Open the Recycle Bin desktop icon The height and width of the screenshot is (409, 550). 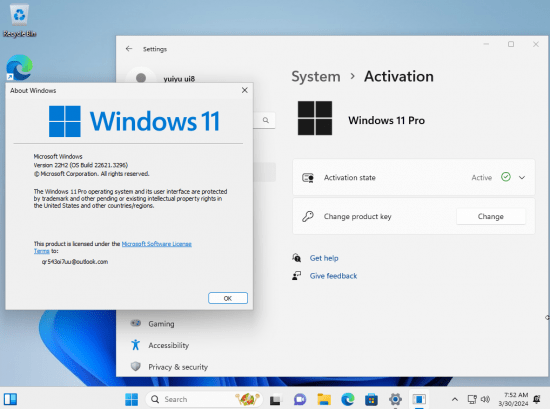(19, 20)
